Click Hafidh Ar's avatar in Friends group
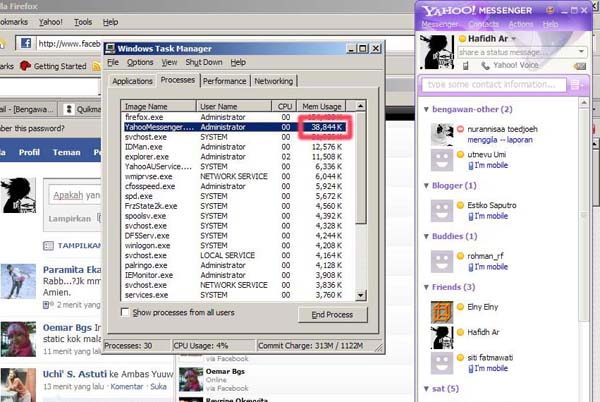The image size is (600, 402). pyautogui.click(x=442, y=338)
